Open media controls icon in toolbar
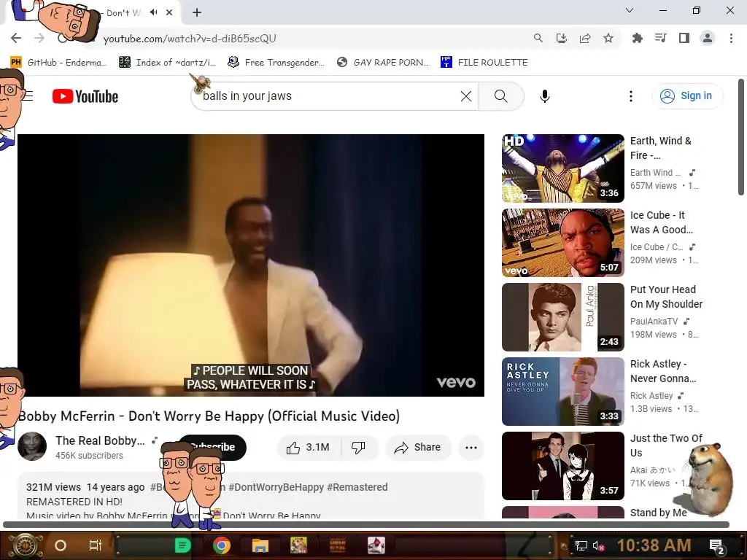This screenshot has width=747, height=560. click(660, 38)
